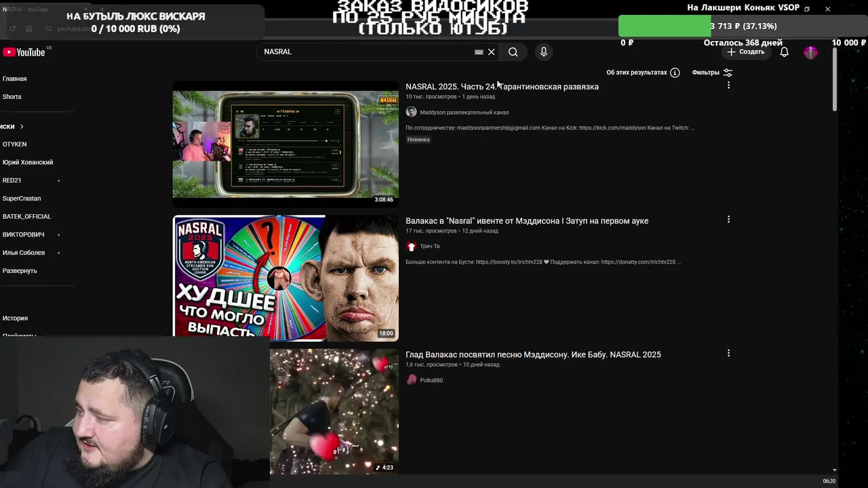Click '17 тыс. просмотров • 12 дней назад' text
Image resolution: width=868 pixels, height=488 pixels.
click(x=452, y=231)
